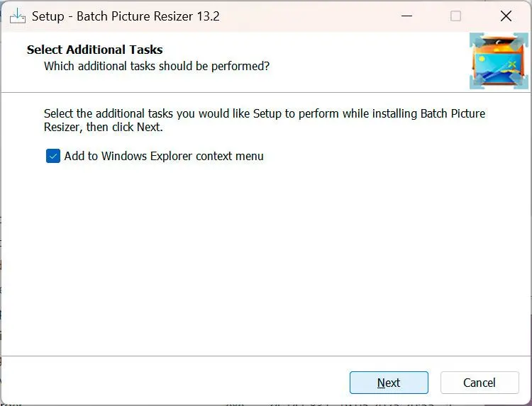Screen dimensions: 532x406
Task: Click the Batch Picture Resizer logo image
Action: point(499,61)
